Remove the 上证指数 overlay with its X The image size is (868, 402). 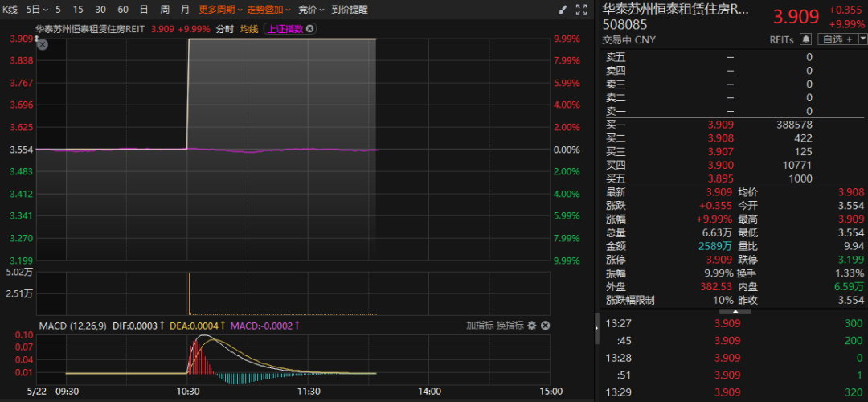(310, 29)
